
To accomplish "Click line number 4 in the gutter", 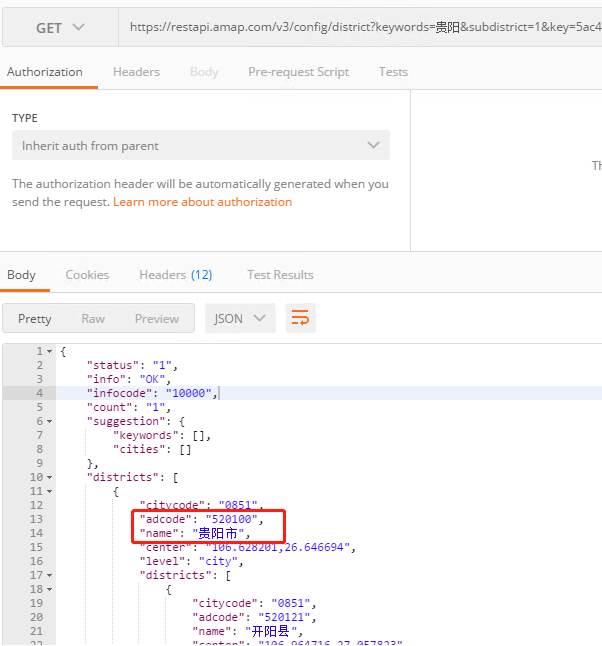I will pos(40,393).
